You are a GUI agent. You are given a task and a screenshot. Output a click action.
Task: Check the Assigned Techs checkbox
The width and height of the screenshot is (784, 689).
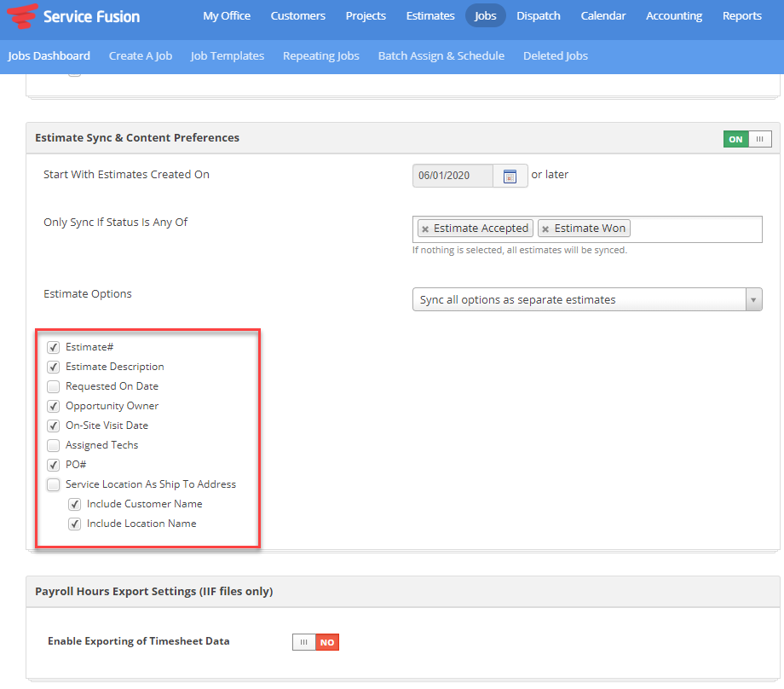tap(53, 445)
